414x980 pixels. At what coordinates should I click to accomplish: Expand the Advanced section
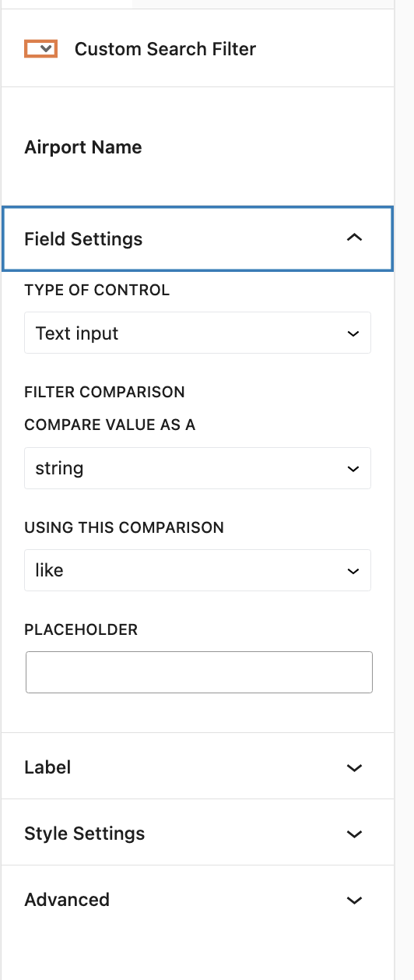point(198,899)
